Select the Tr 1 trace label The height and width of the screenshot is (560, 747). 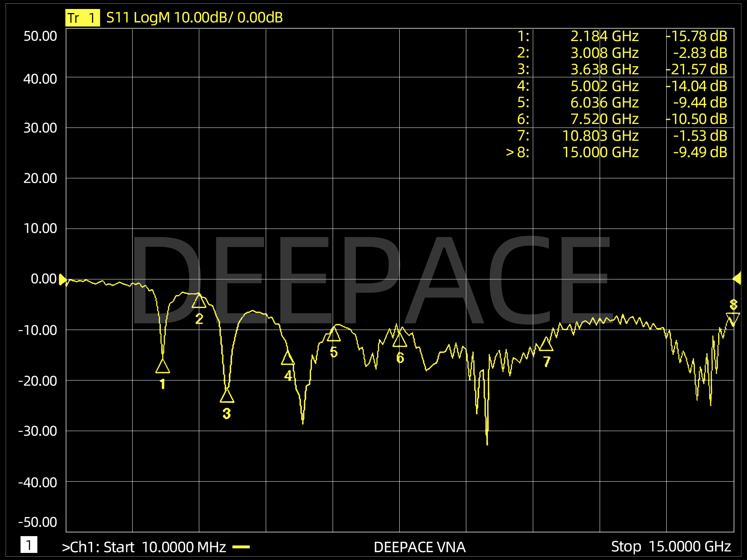(x=83, y=18)
